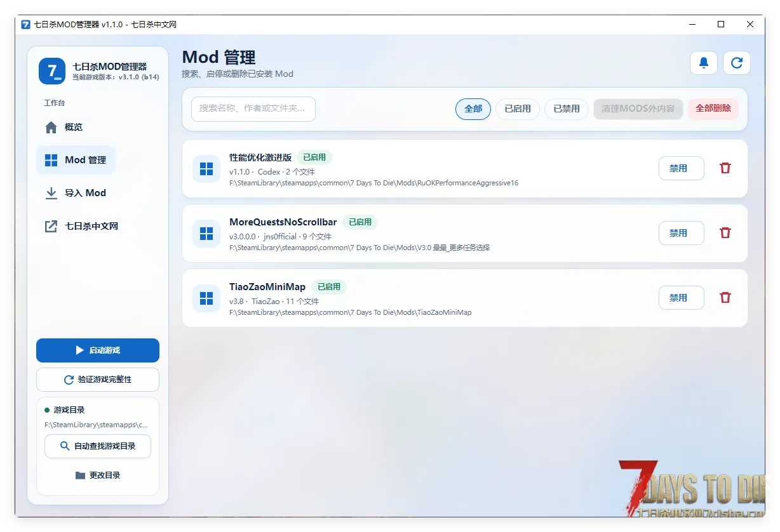The width and height of the screenshot is (780, 532).
Task: Click the notification bell icon
Action: tap(704, 63)
